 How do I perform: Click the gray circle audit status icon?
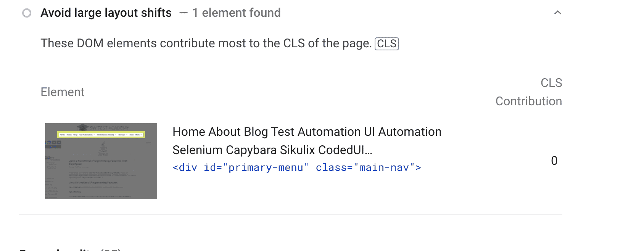27,13
